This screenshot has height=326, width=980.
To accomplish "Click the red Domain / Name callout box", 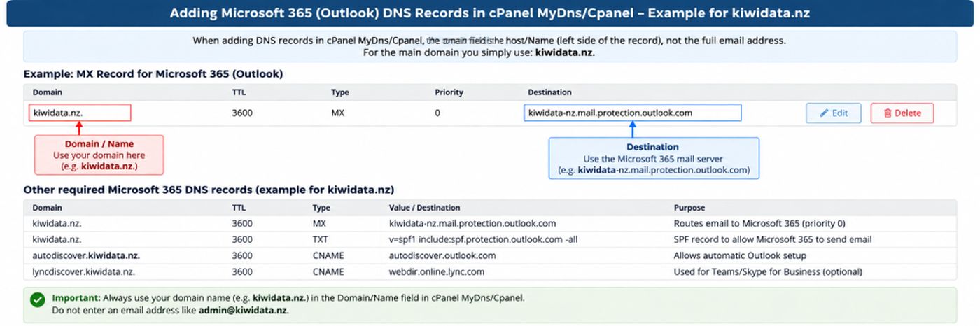I will [99, 155].
